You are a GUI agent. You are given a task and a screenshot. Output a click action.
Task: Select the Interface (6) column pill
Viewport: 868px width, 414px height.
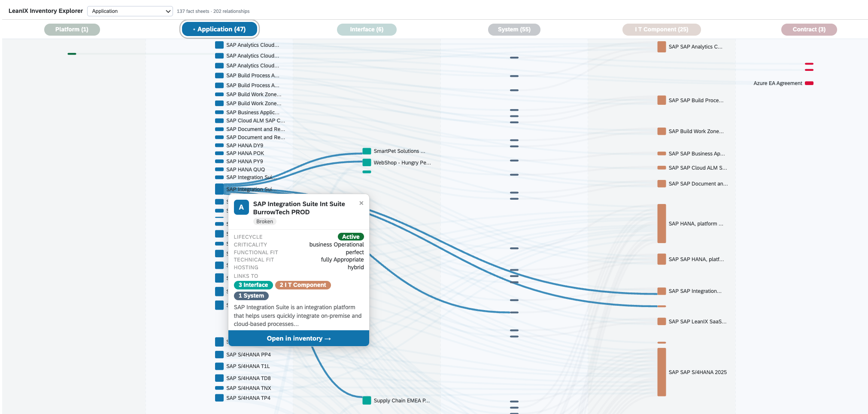pos(367,29)
